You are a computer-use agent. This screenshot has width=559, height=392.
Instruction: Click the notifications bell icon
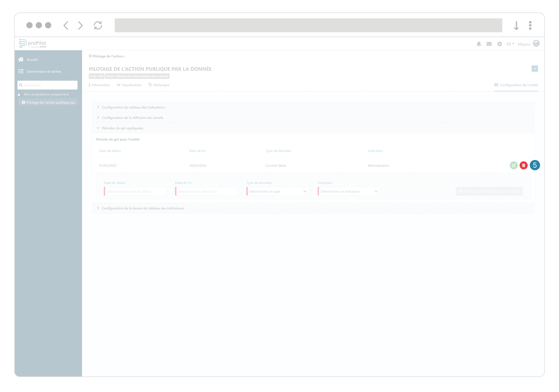click(x=479, y=44)
